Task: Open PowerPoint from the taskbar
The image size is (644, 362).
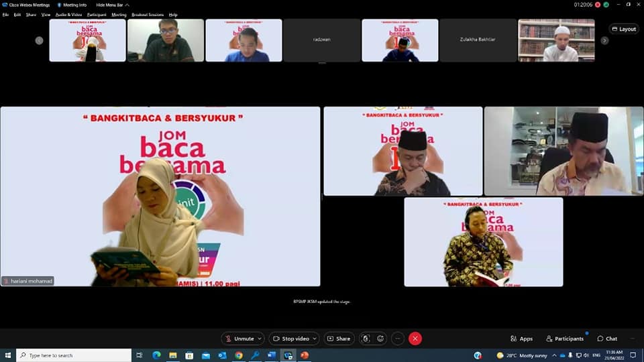Action: [x=305, y=355]
